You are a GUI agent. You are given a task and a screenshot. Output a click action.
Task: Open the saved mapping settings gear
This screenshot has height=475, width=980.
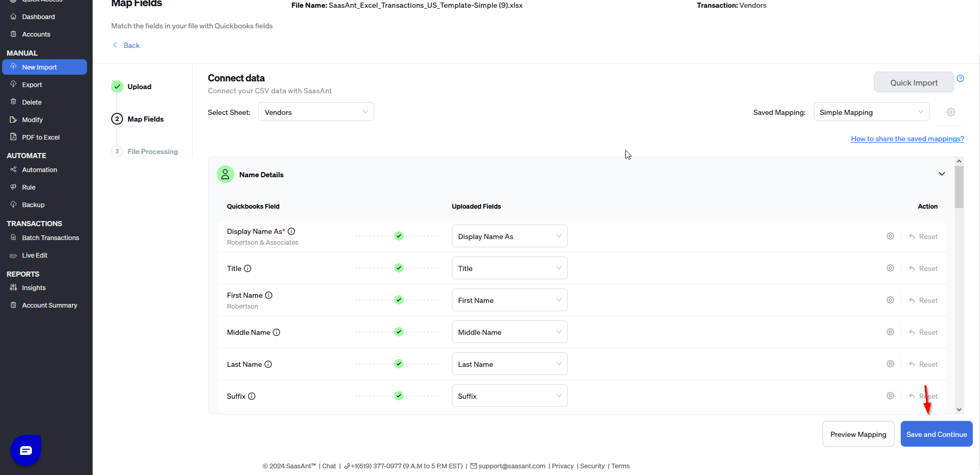point(951,112)
